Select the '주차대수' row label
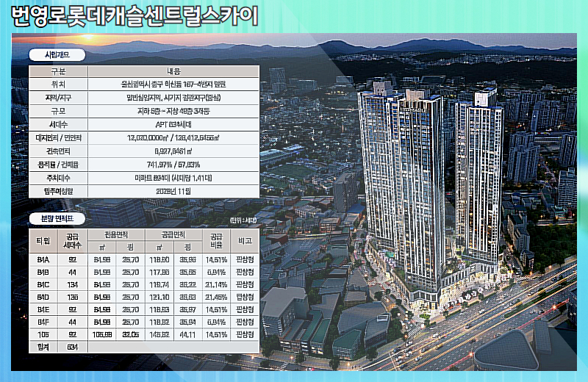 [58, 178]
